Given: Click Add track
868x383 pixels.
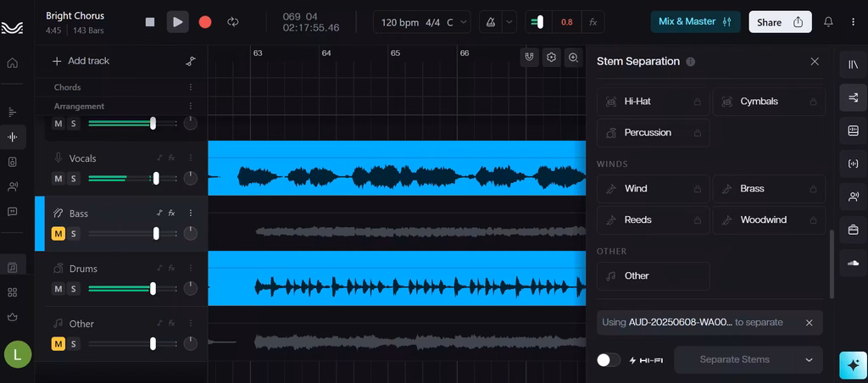Looking at the screenshot, I should (81, 61).
